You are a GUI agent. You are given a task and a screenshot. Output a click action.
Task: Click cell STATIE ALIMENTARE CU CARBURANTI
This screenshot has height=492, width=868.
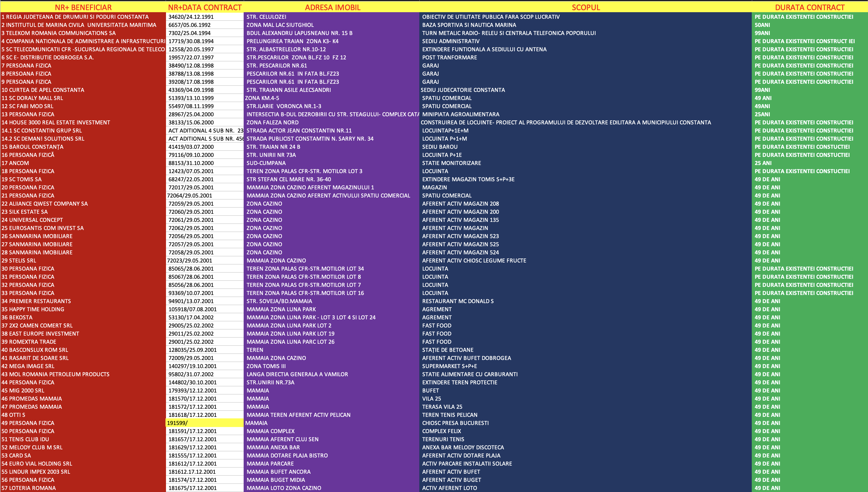coord(470,374)
